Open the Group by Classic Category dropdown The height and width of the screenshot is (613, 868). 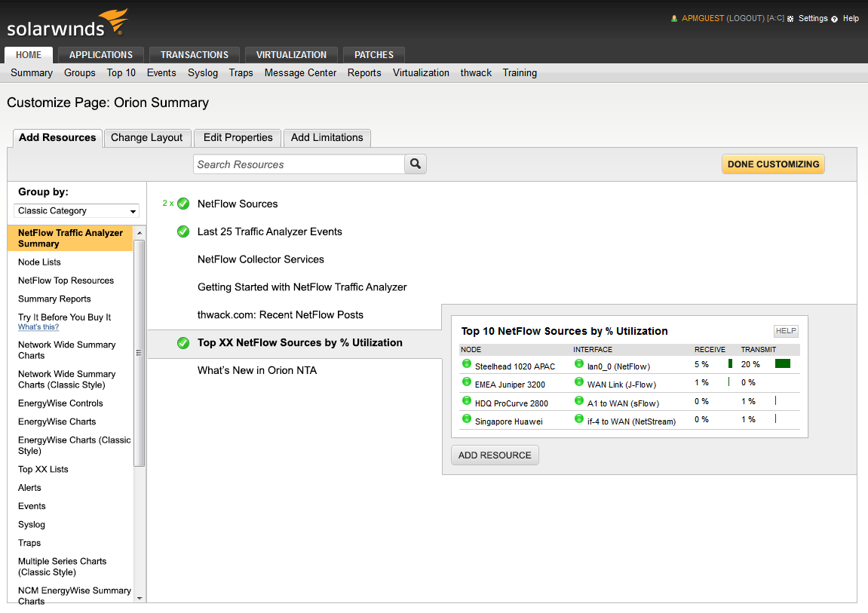(x=76, y=211)
